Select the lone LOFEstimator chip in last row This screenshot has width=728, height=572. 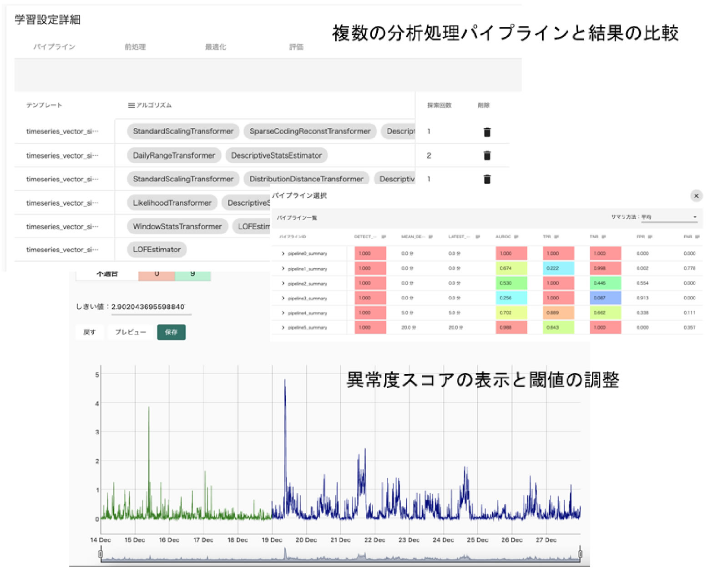point(157,250)
